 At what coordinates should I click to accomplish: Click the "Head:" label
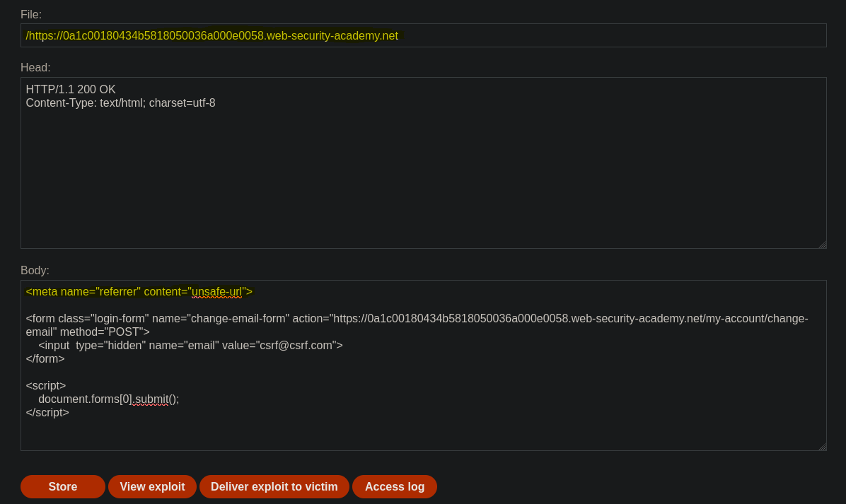coord(35,67)
